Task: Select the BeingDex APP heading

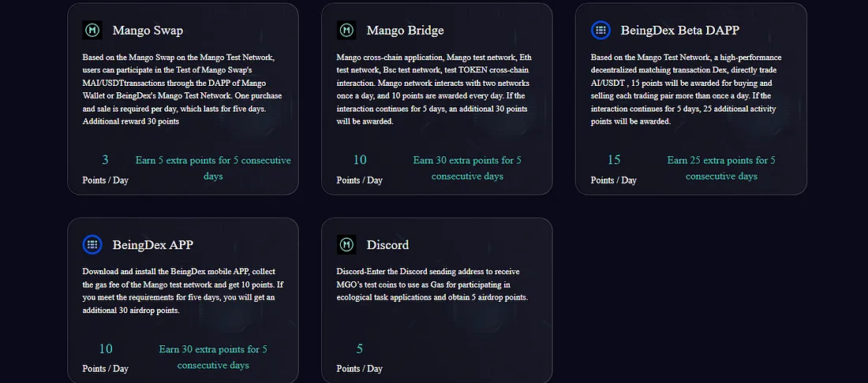Action: tap(153, 245)
